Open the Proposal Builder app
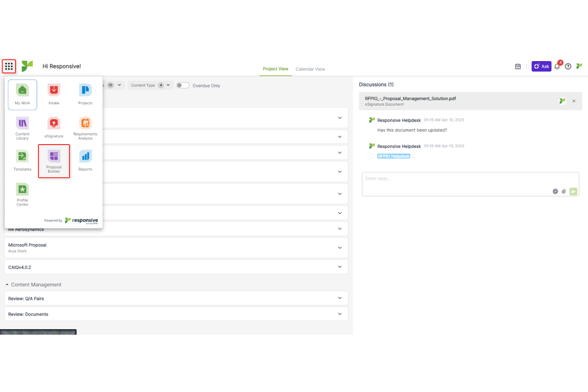This screenshot has height=392, width=588. coord(54,161)
